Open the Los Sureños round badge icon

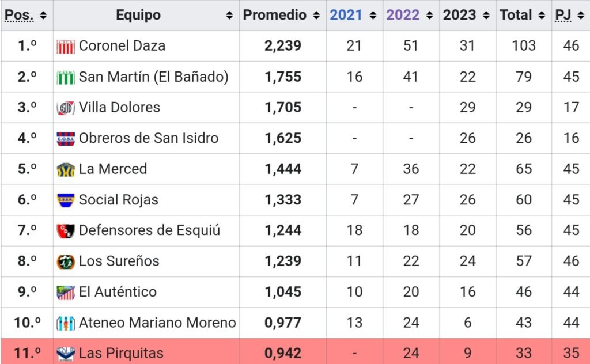(x=66, y=261)
